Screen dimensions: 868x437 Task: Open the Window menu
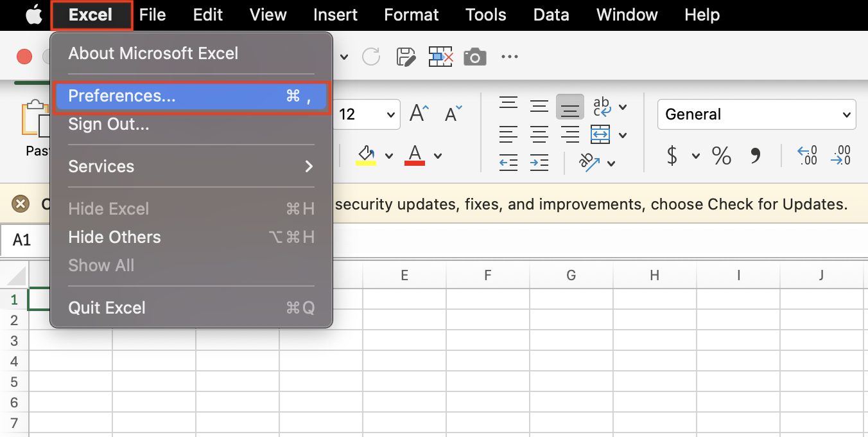(x=627, y=15)
